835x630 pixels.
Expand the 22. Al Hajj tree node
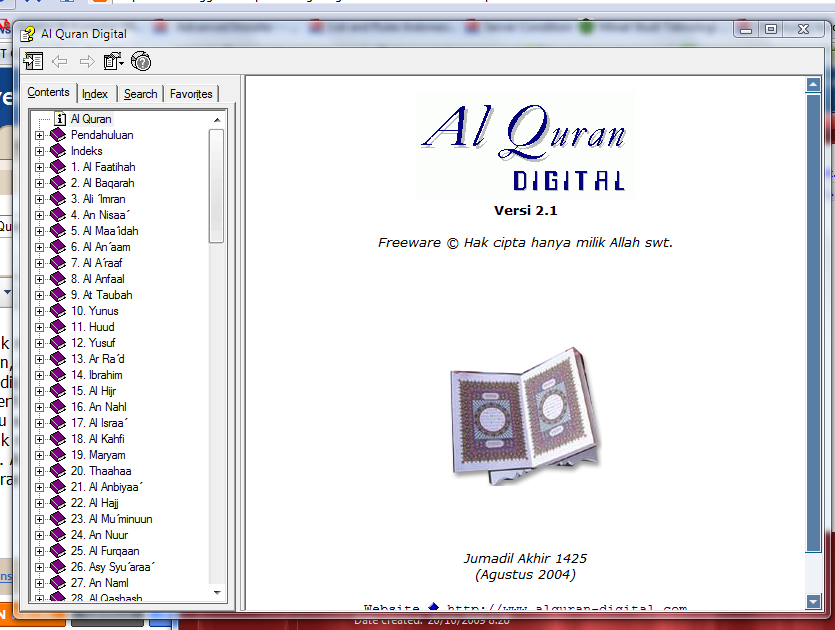[39, 503]
